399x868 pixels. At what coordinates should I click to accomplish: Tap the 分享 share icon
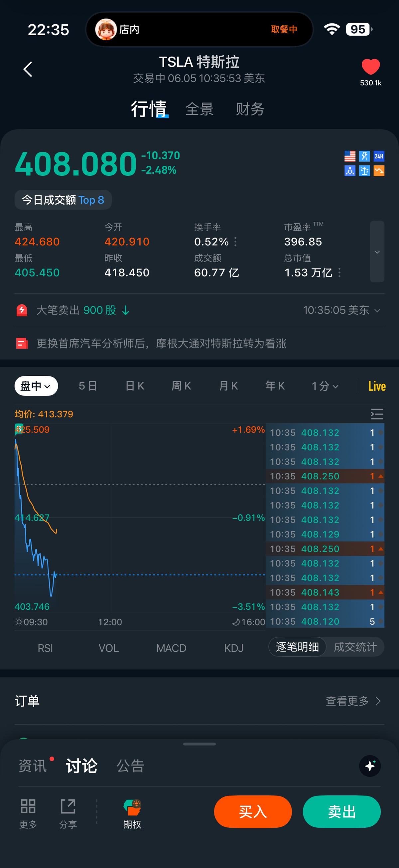point(68,813)
